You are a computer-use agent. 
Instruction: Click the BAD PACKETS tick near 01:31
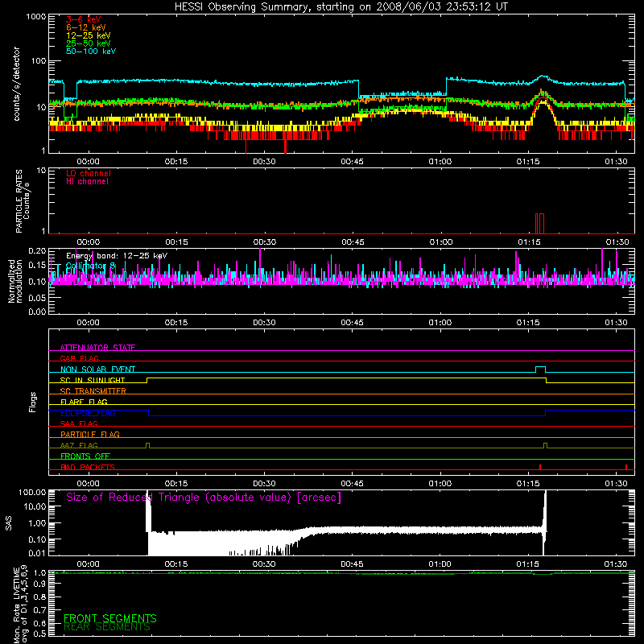coord(626,467)
